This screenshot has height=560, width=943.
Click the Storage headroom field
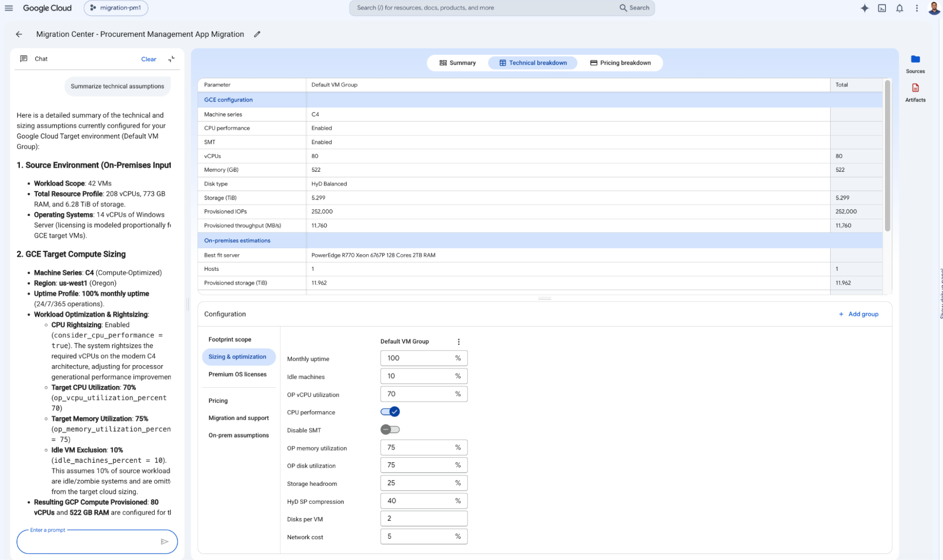tap(424, 483)
